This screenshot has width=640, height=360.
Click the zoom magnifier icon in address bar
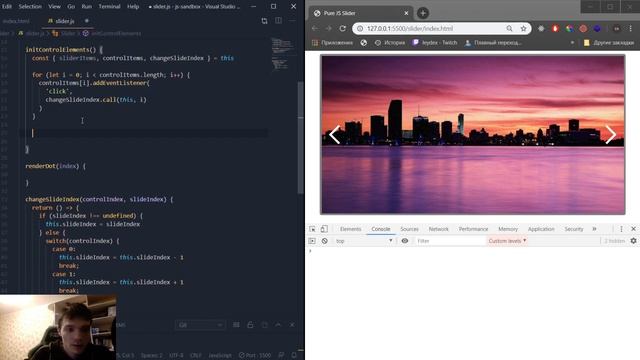[509, 29]
